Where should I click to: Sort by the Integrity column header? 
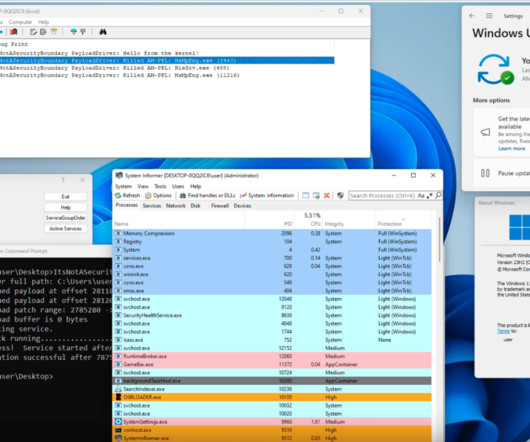(x=349, y=224)
